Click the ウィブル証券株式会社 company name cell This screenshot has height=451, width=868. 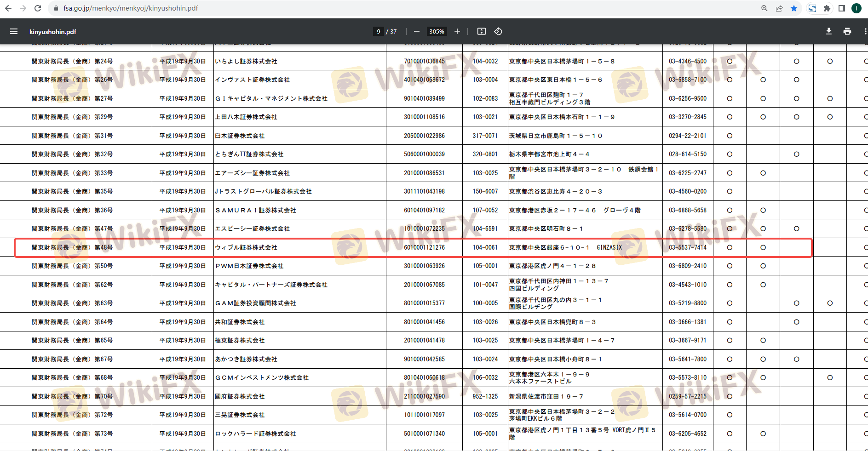click(246, 247)
